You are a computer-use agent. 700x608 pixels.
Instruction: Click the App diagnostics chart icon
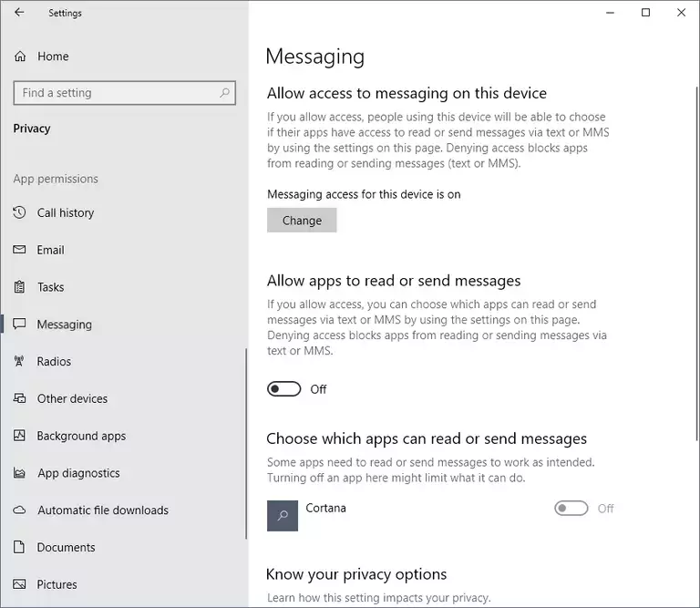[19, 474]
